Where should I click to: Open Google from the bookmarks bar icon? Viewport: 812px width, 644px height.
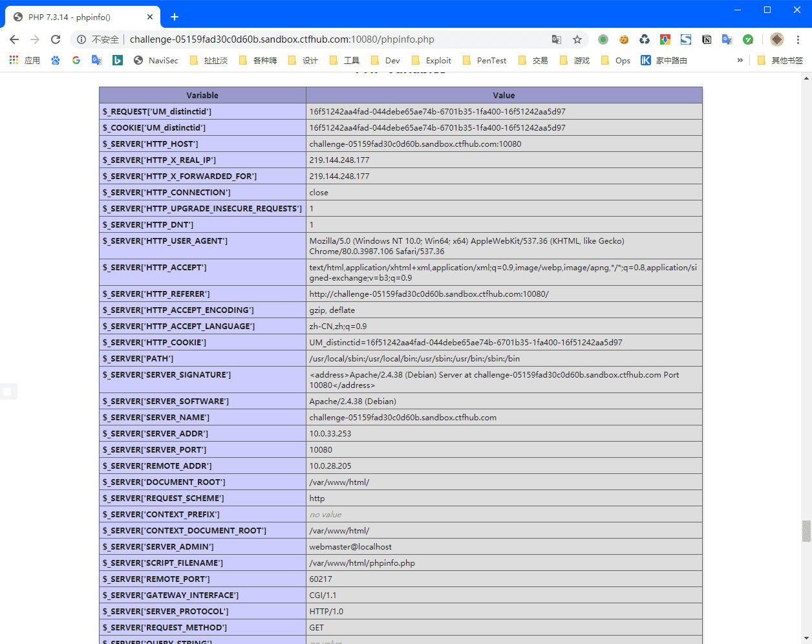coord(76,60)
